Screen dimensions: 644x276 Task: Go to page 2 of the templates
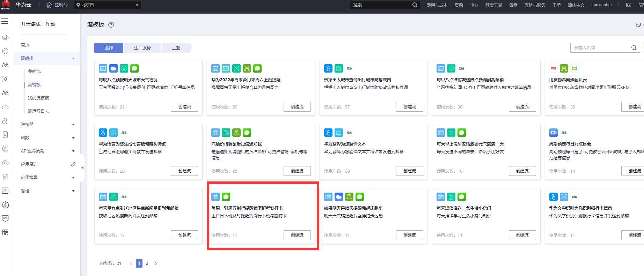[x=147, y=263]
